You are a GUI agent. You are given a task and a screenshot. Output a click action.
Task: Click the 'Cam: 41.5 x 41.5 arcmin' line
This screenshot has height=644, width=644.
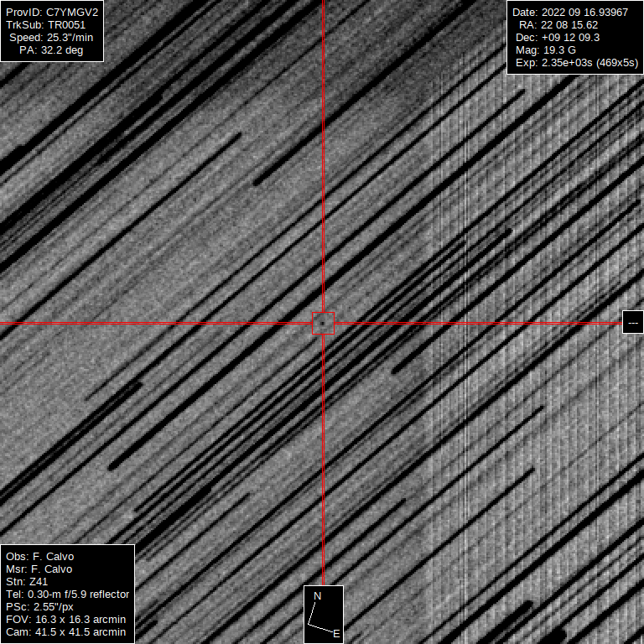coord(65,631)
